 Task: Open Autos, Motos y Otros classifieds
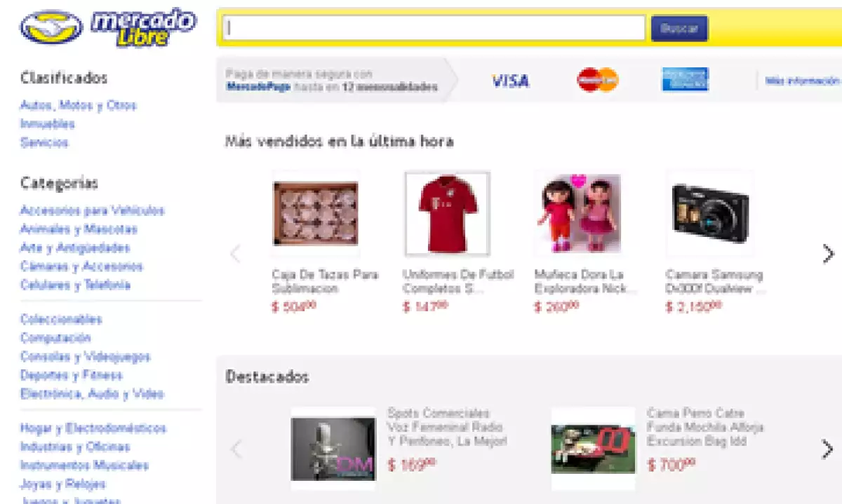coord(78,106)
